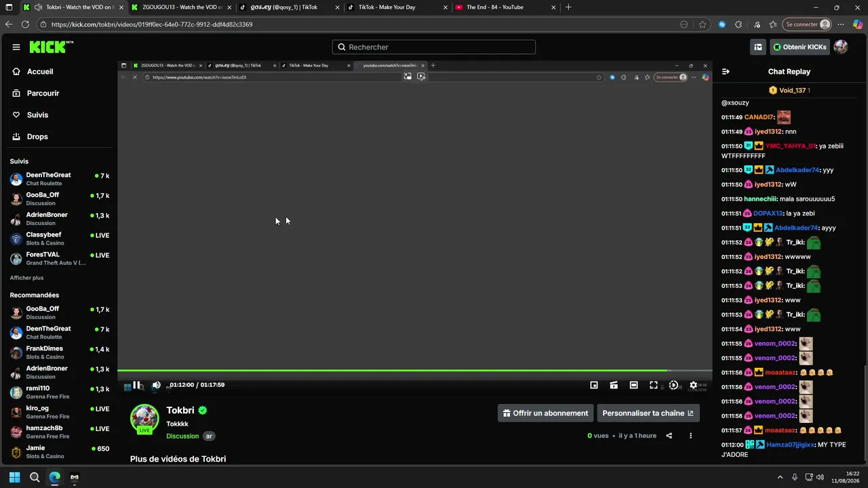The width and height of the screenshot is (868, 488).
Task: Click username DOPAX13 in chat
Action: (768, 213)
